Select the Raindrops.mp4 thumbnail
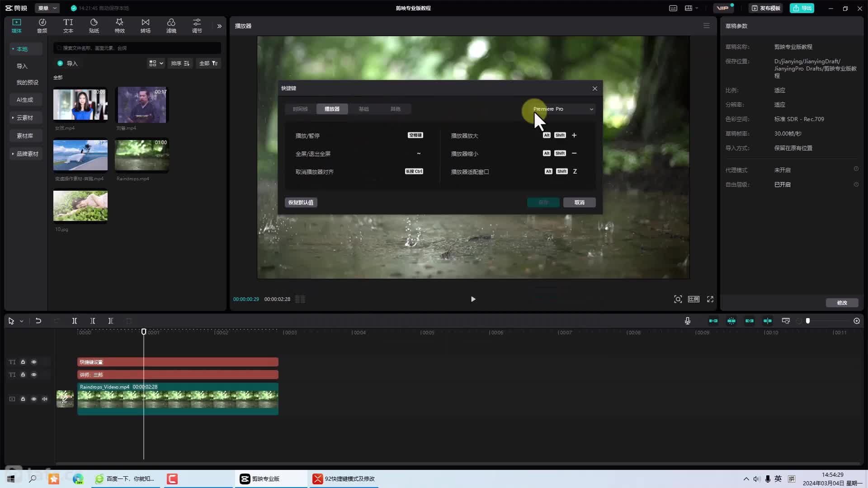 [142, 155]
